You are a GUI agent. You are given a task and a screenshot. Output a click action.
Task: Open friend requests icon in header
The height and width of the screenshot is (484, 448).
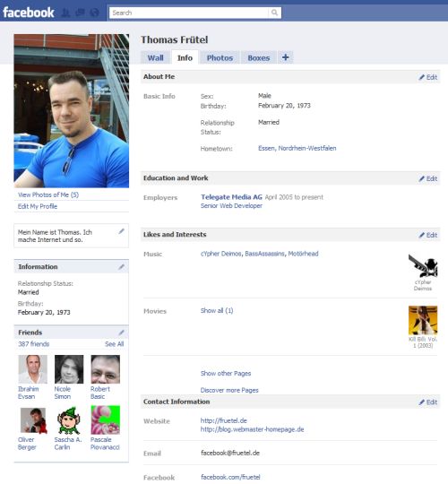point(65,13)
